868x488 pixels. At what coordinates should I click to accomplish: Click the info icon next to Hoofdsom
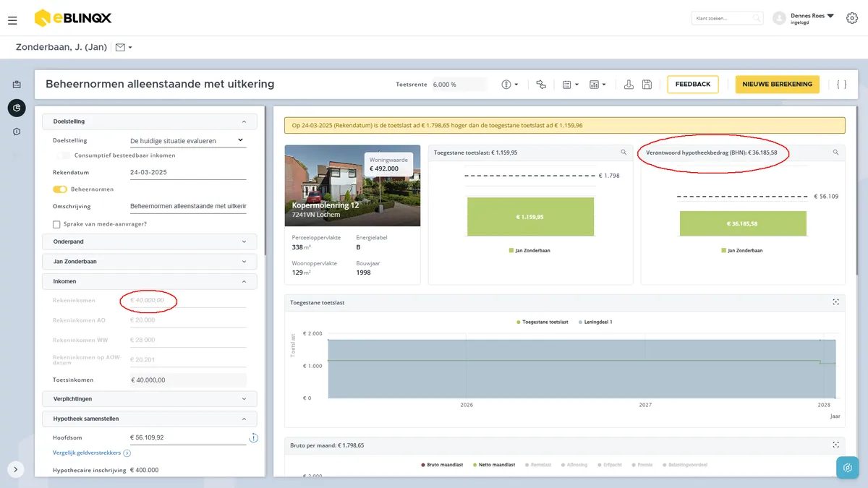click(254, 437)
